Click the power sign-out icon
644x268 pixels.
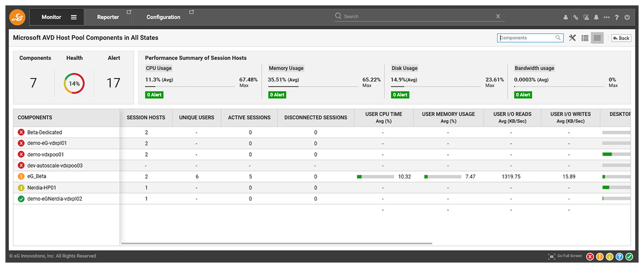pos(627,17)
